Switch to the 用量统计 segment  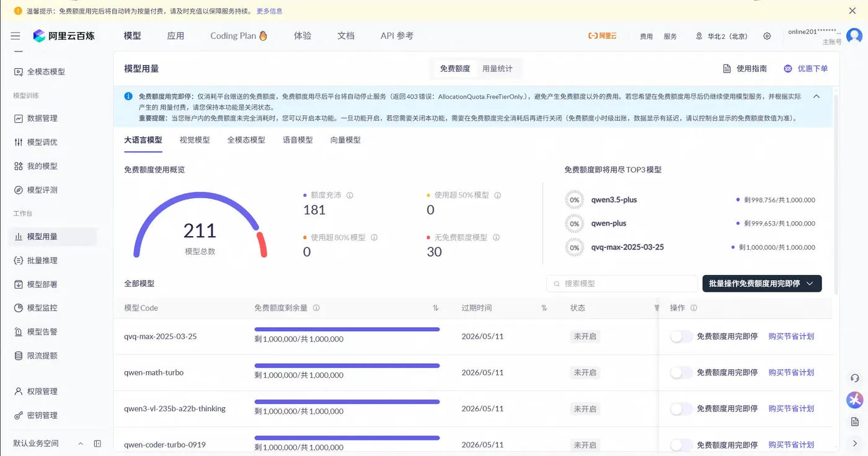pos(497,69)
